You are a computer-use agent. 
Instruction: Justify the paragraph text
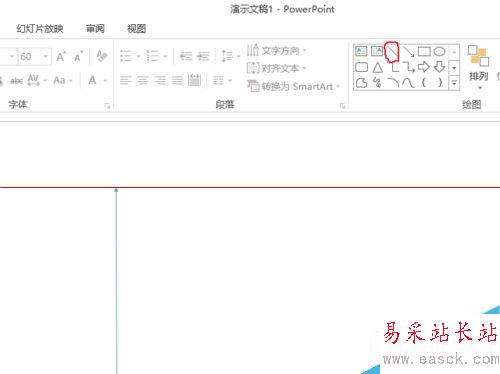tap(177, 80)
